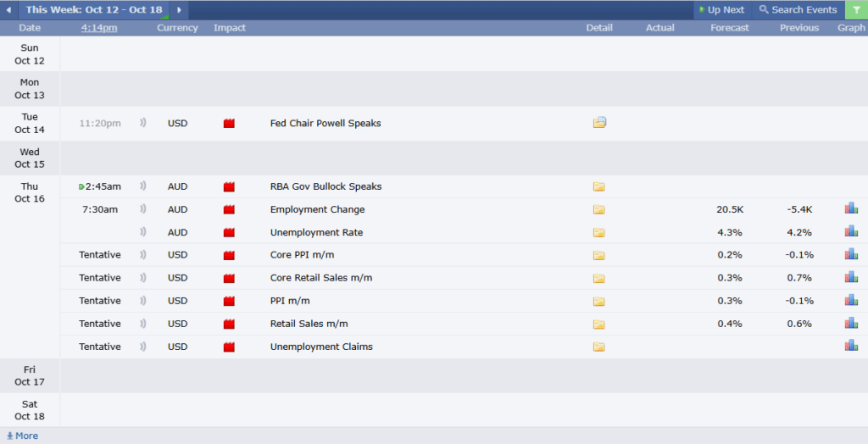
Task: Click the green filter icon
Action: click(x=856, y=9)
